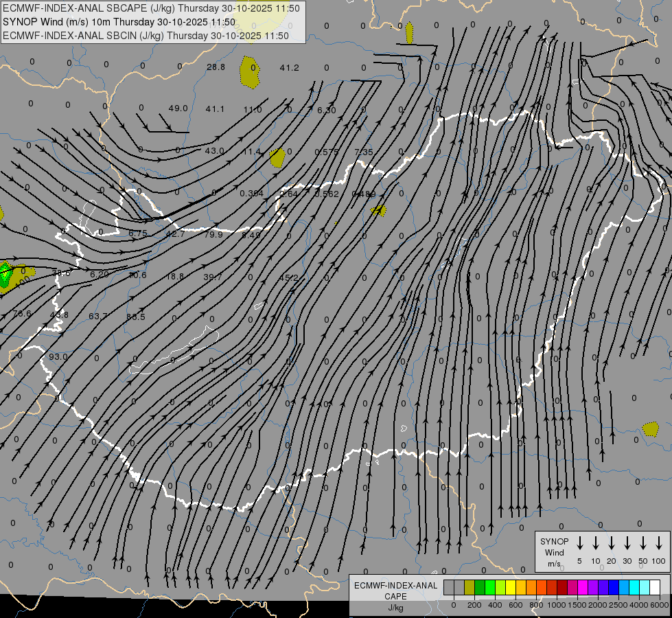Select the bright magenta swatch above 1500
Screen dimensions: 672x618
pyautogui.click(x=583, y=588)
